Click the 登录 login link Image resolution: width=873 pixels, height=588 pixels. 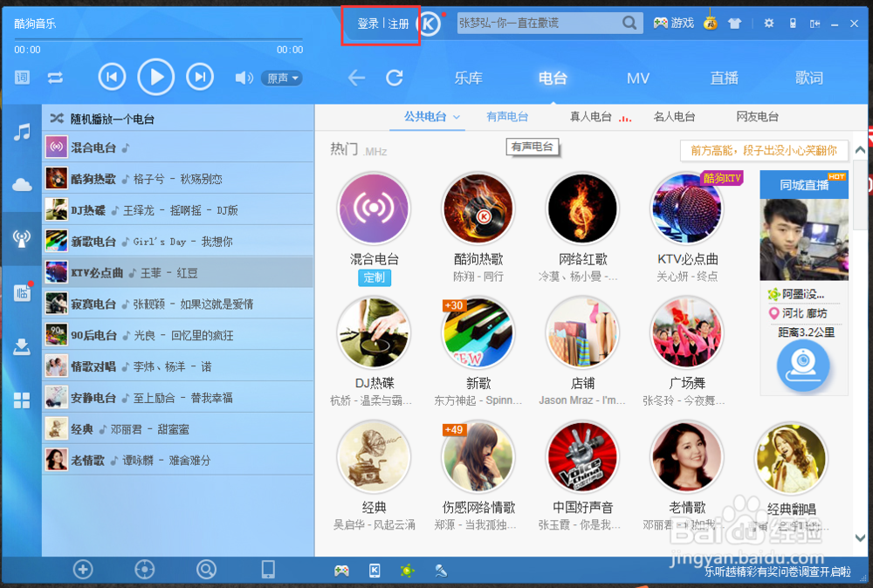tap(368, 24)
